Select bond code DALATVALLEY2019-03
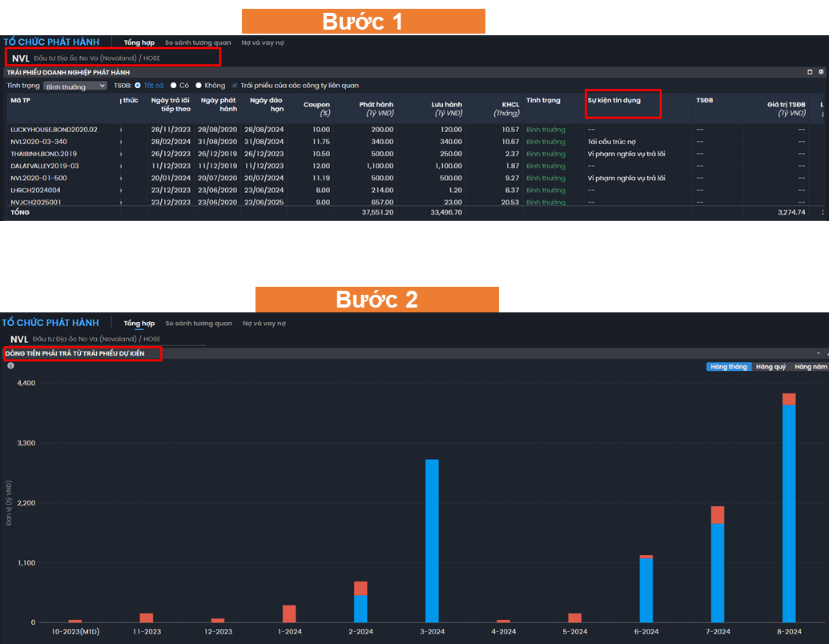The height and width of the screenshot is (644, 829). (45, 166)
